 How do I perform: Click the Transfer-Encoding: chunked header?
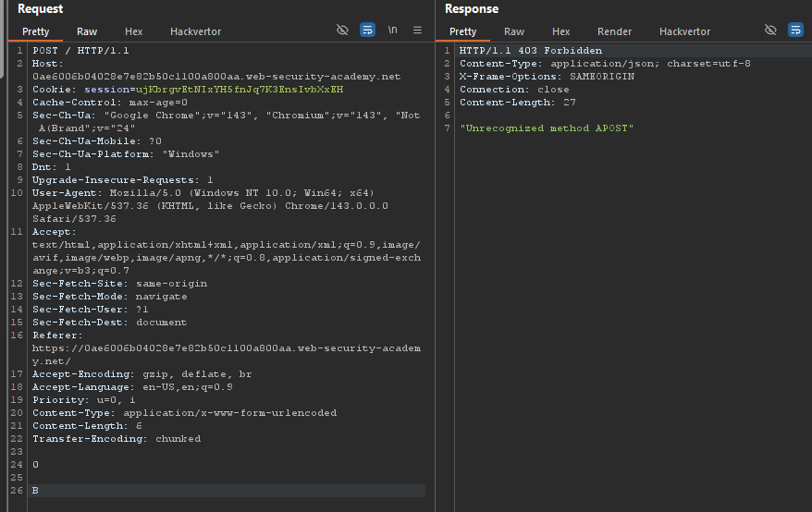[x=117, y=439]
